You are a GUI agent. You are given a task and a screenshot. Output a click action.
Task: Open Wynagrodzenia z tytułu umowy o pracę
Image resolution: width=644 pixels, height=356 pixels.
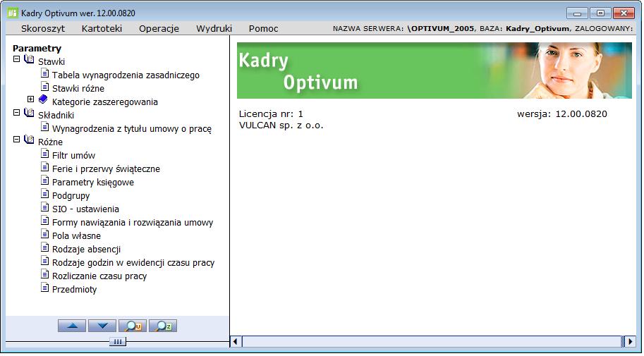point(132,129)
